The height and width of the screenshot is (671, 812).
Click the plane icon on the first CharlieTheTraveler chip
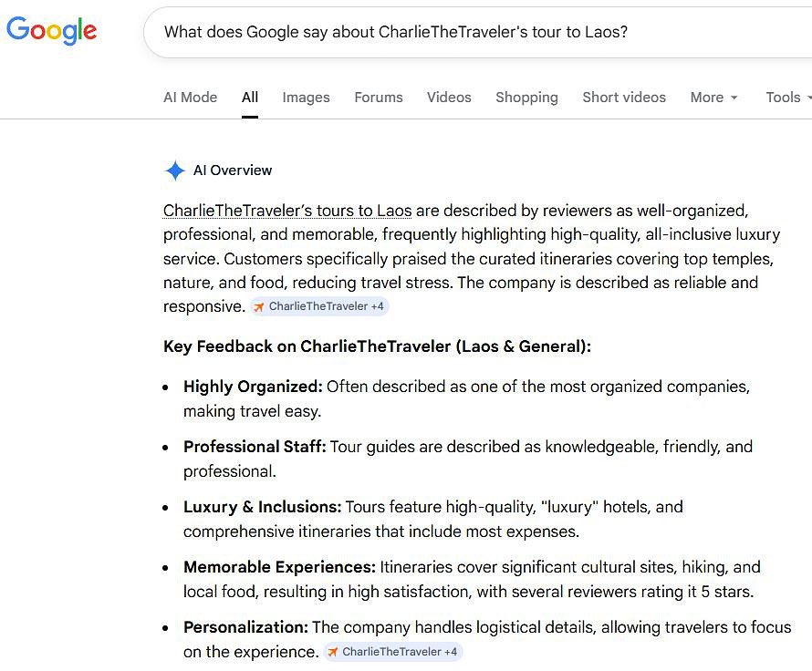point(259,306)
